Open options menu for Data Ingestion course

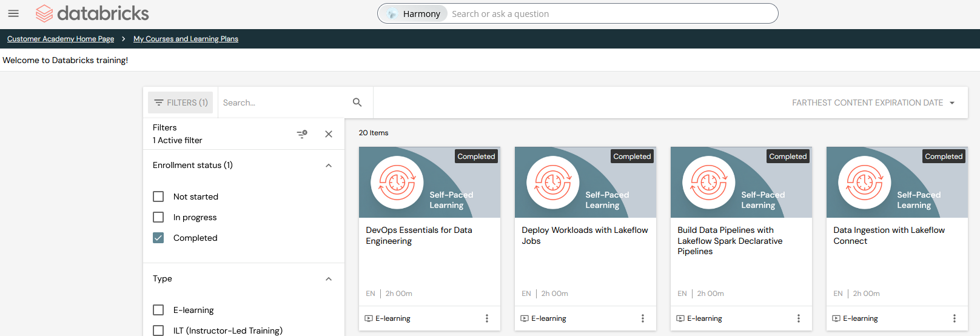pyautogui.click(x=955, y=318)
